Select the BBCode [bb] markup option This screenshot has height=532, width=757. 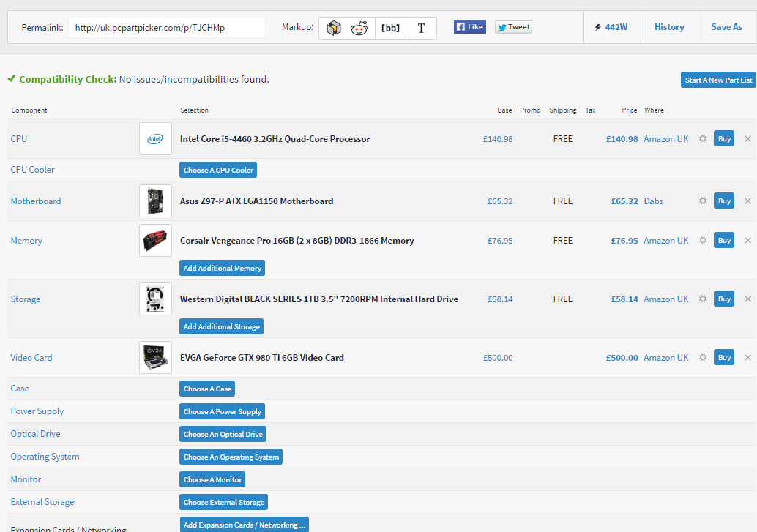tap(390, 28)
